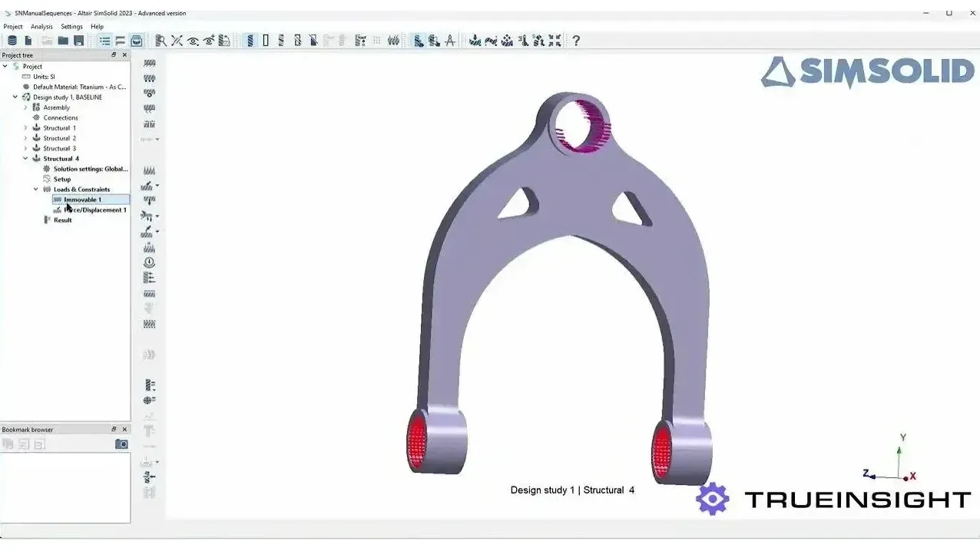Toggle the project tree list view button
Image resolution: width=980 pixels, height=551 pixels.
tap(104, 41)
